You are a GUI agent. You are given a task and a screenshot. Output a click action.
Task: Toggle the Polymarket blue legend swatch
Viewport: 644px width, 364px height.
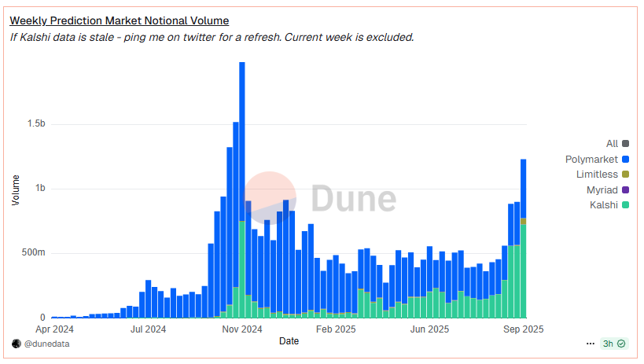pyautogui.click(x=625, y=159)
